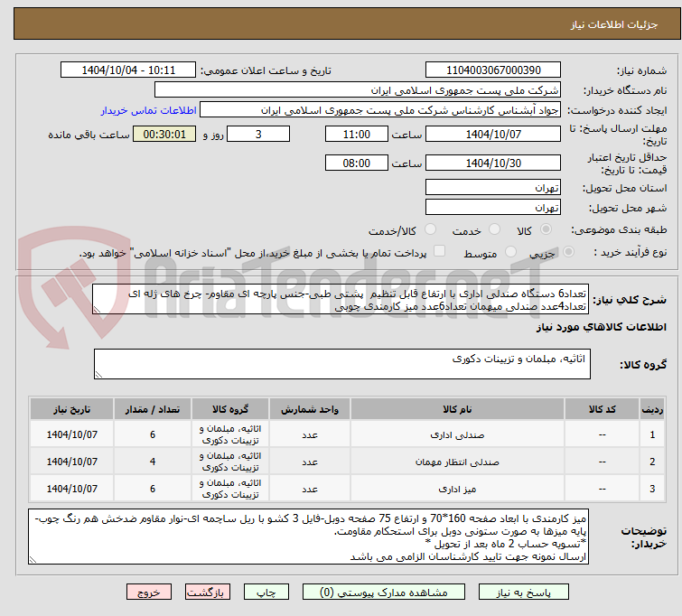This screenshot has height=616, width=682.
Task: Click the نام کالا column header
Action: (x=457, y=409)
